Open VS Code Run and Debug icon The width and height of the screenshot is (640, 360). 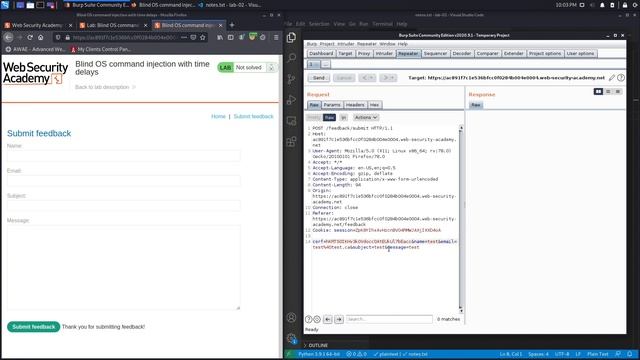click(291, 100)
